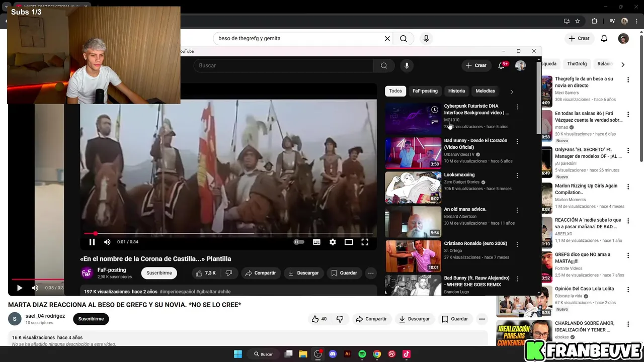Open the Windows Start menu
The height and width of the screenshot is (362, 644).
coord(238,354)
